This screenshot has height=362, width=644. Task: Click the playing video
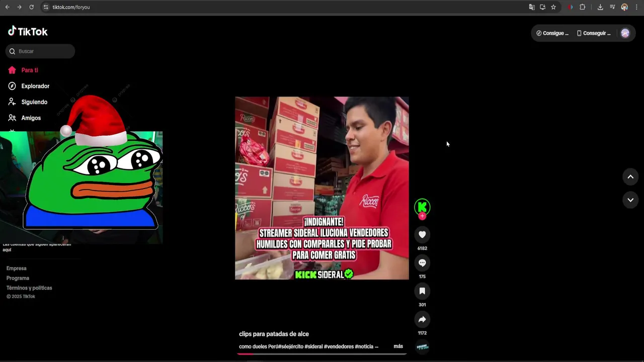322,188
